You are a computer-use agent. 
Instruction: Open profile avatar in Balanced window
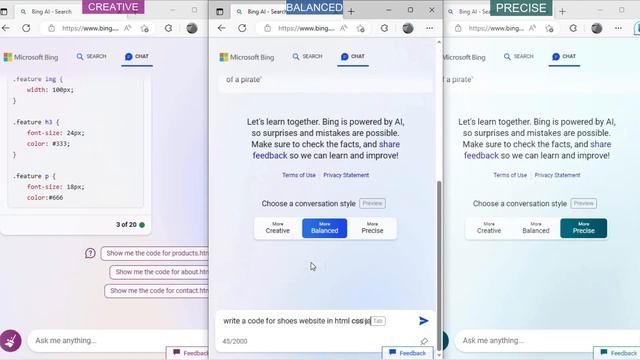pos(408,28)
